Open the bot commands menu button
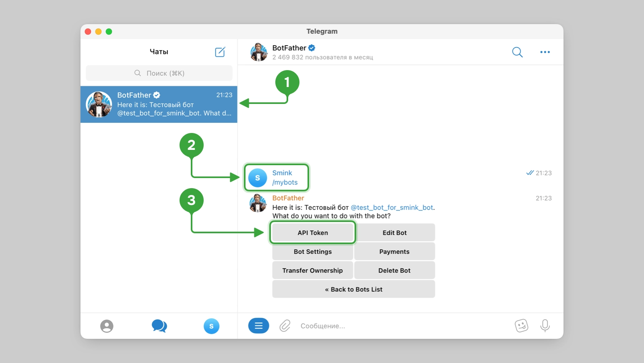Viewport: 644px width, 363px height. point(258,326)
